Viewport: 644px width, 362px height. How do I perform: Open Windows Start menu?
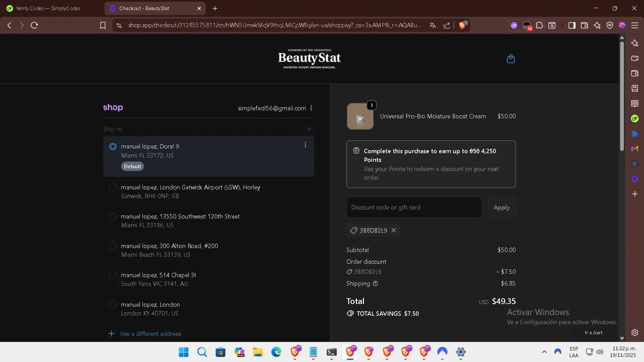click(184, 352)
